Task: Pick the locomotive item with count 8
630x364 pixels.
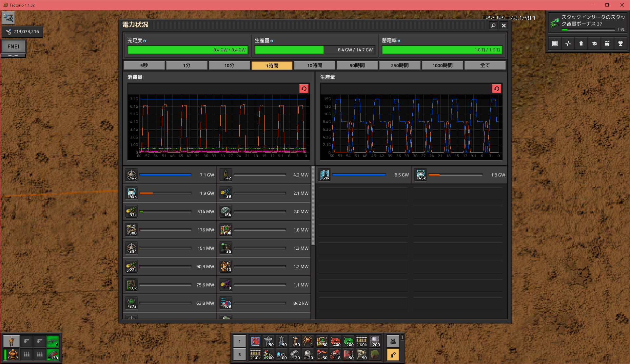Action: point(335,355)
